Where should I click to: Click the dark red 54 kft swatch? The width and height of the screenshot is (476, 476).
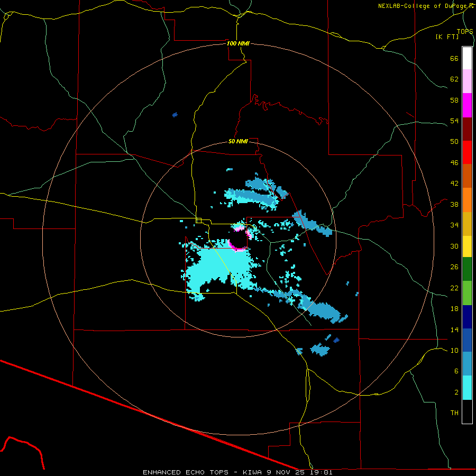coord(467,129)
